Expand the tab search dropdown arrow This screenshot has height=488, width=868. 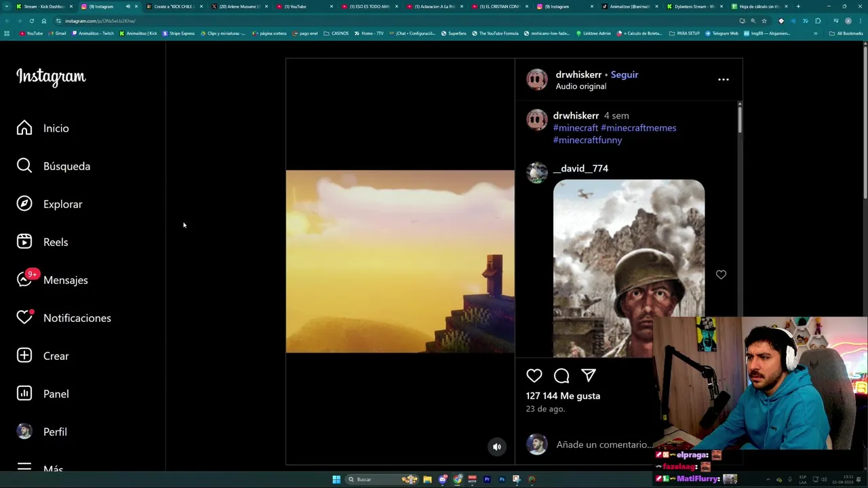[x=7, y=6]
